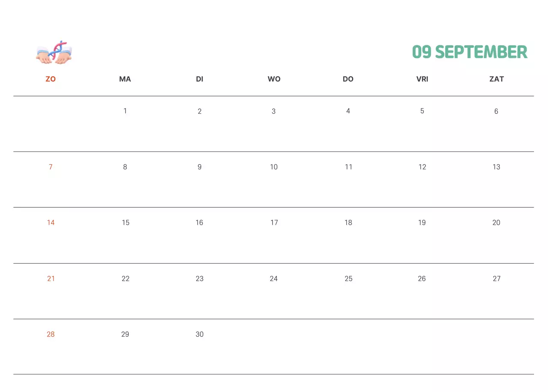The width and height of the screenshot is (548, 392).
Task: Select date 30 on the calendar
Action: tap(200, 334)
